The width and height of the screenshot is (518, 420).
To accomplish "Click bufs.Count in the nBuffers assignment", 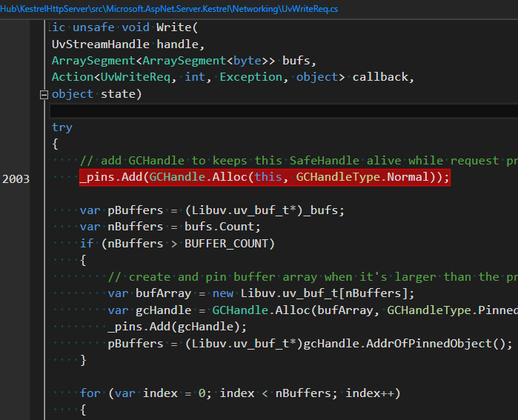I will [219, 227].
